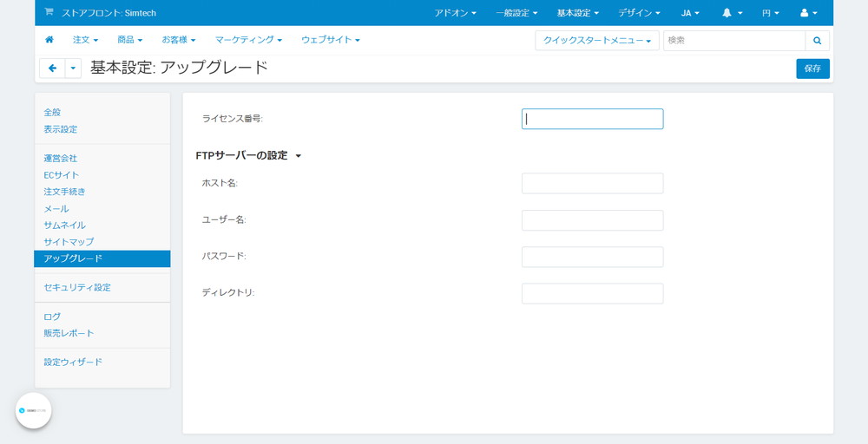868x444 pixels.
Task: Select ログ in the sidebar
Action: (52, 317)
